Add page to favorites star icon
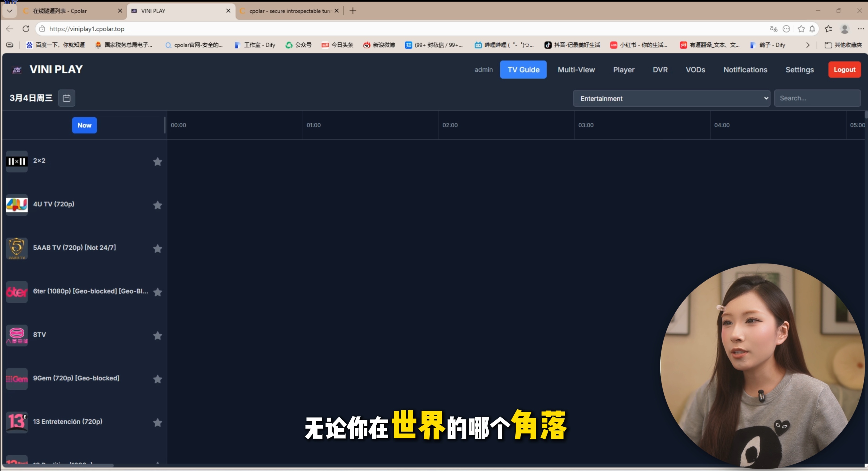 pos(801,29)
